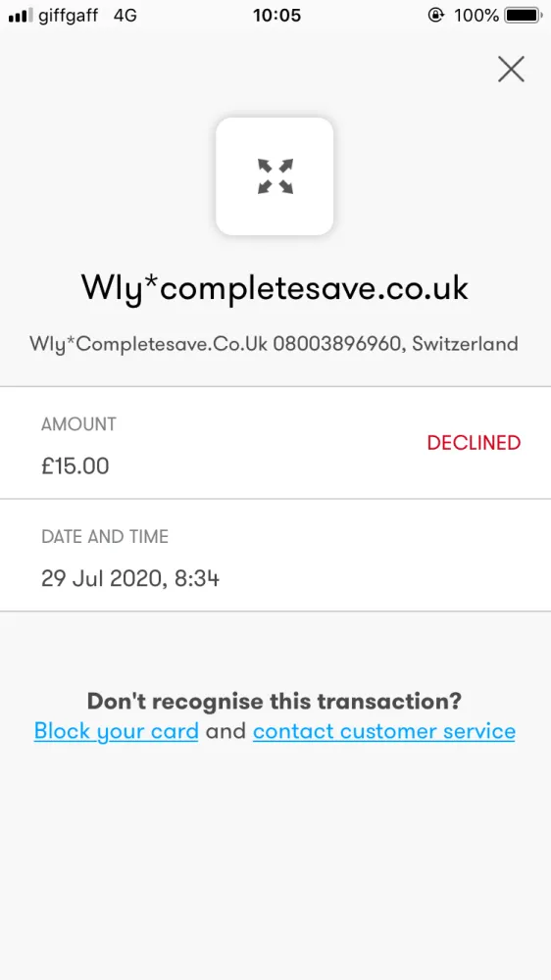Tap the signal strength bars icon
Image resolution: width=551 pixels, height=980 pixels.
click(21, 16)
